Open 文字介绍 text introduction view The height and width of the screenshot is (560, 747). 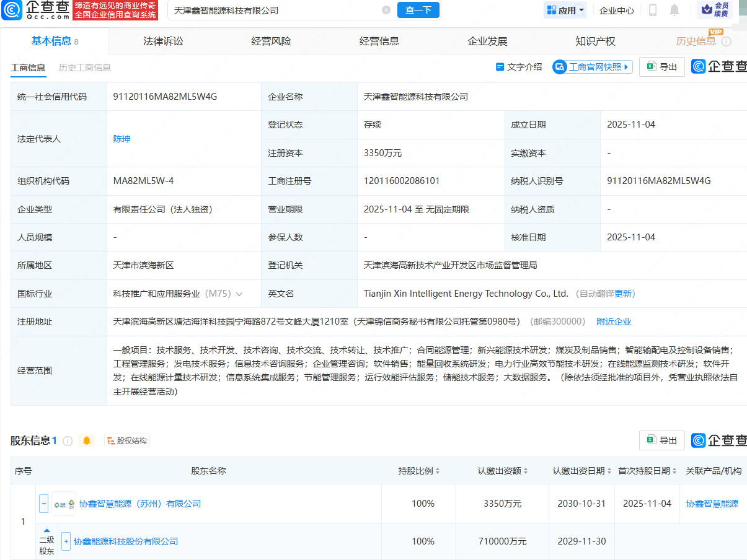(x=519, y=67)
